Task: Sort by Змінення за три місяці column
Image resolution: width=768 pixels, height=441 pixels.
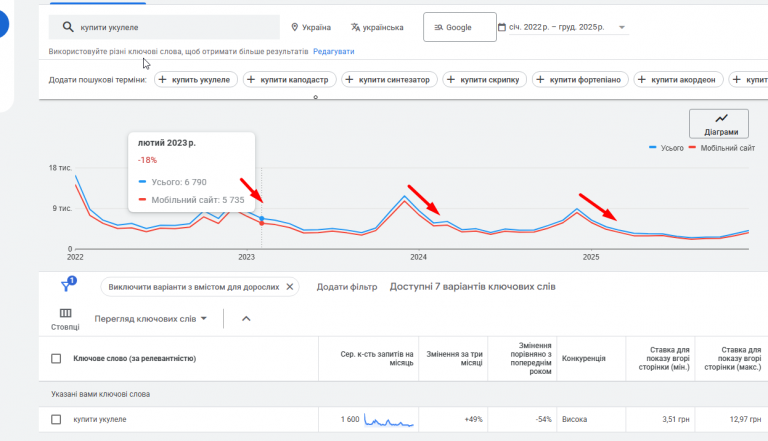Action: click(x=454, y=358)
